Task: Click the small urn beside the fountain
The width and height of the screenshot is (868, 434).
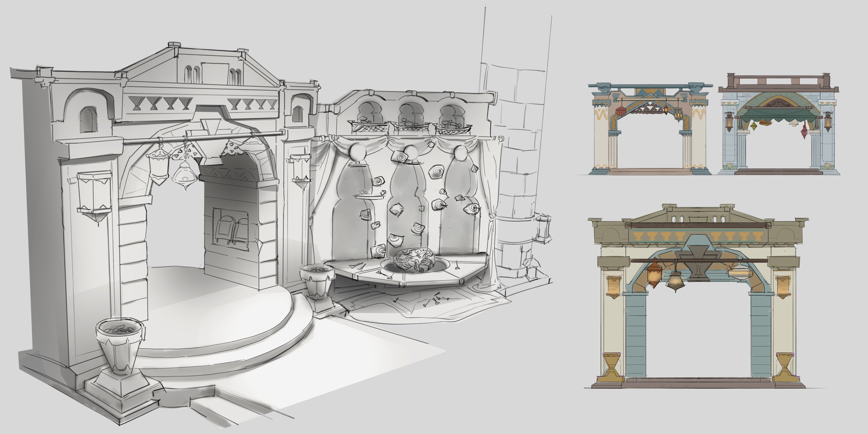Action: (317, 281)
